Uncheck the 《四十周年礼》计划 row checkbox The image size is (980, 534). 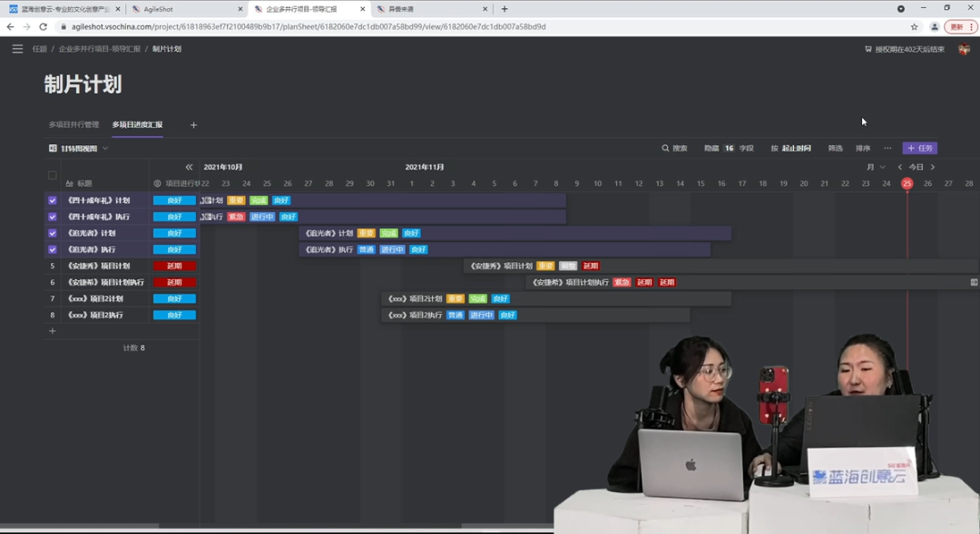click(52, 200)
